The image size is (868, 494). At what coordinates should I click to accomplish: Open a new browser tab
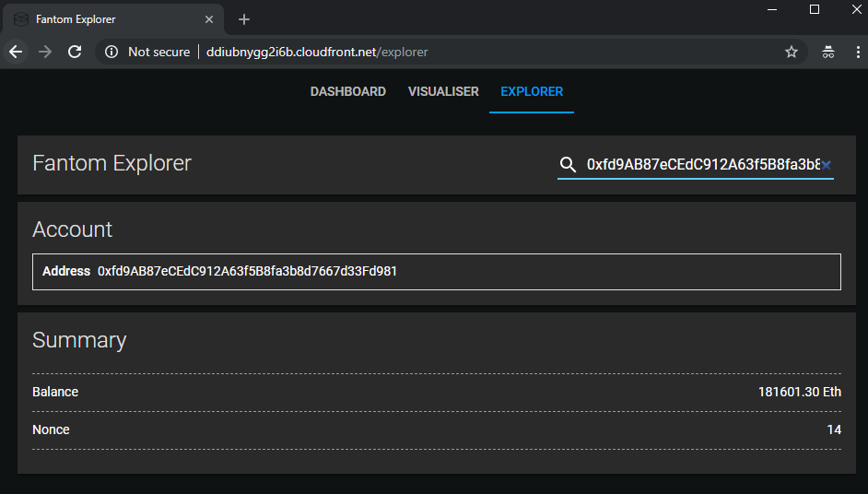(x=244, y=19)
